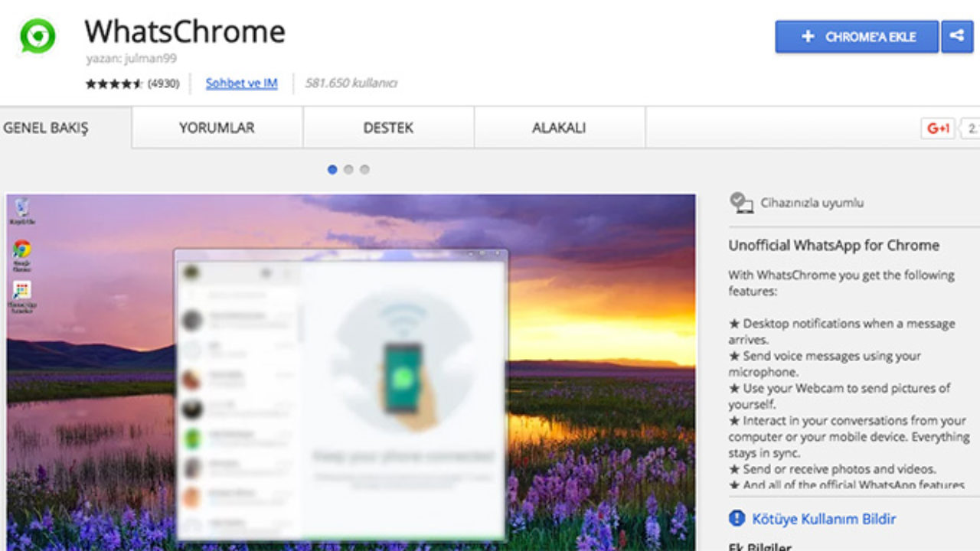Open the ALAKALI tab
The image size is (980, 551).
pos(559,128)
